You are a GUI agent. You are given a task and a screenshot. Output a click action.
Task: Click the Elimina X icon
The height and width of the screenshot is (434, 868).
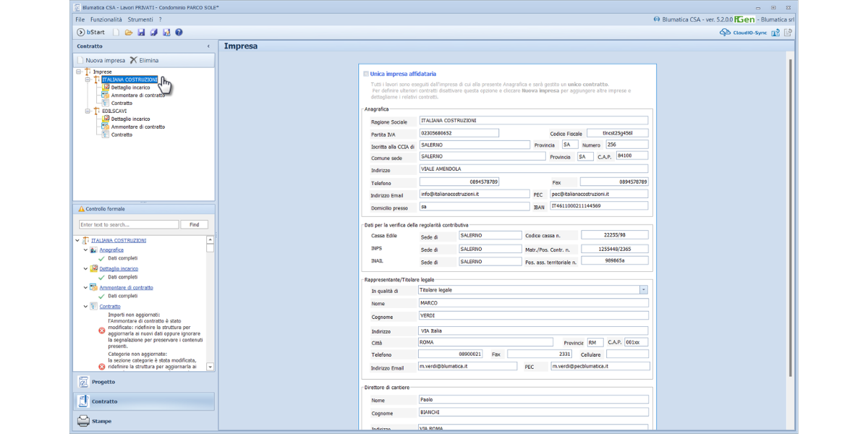pos(133,60)
